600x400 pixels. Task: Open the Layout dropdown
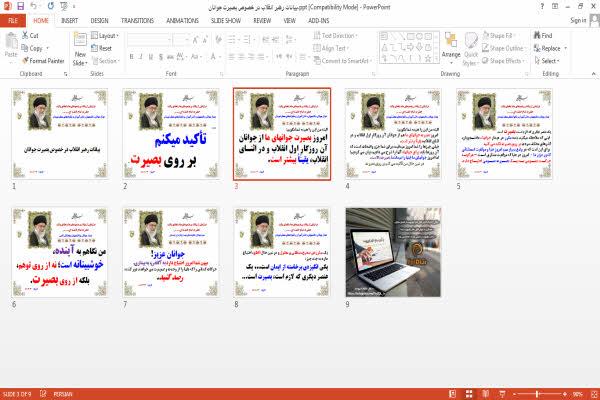click(105, 36)
